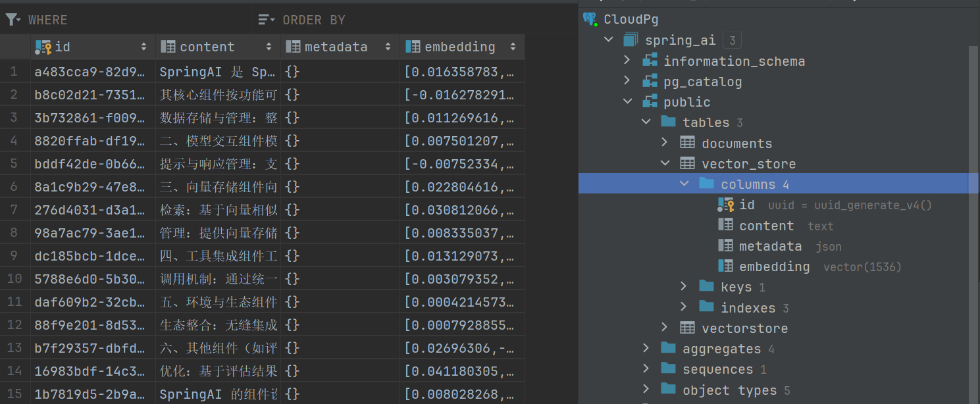Sort by embedding column arrows
The width and height of the screenshot is (980, 404).
[x=513, y=47]
